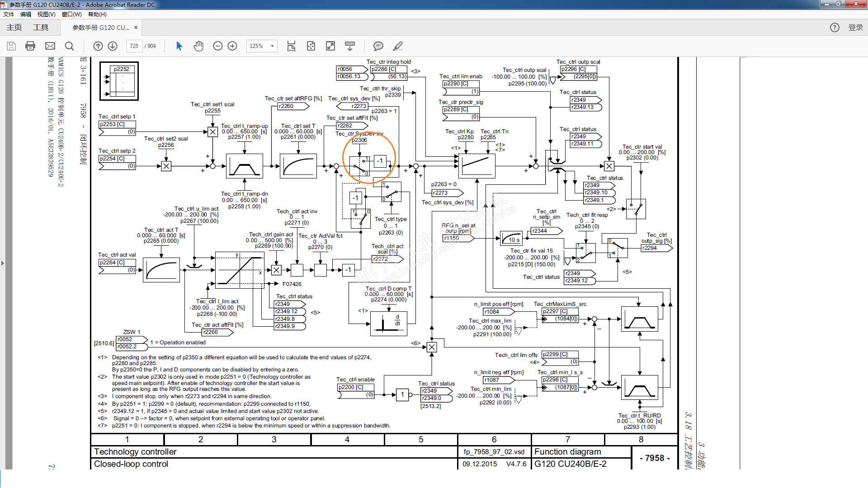Screen dimensions: 868x488
Task: Go to the next page arrow
Action: (113, 46)
